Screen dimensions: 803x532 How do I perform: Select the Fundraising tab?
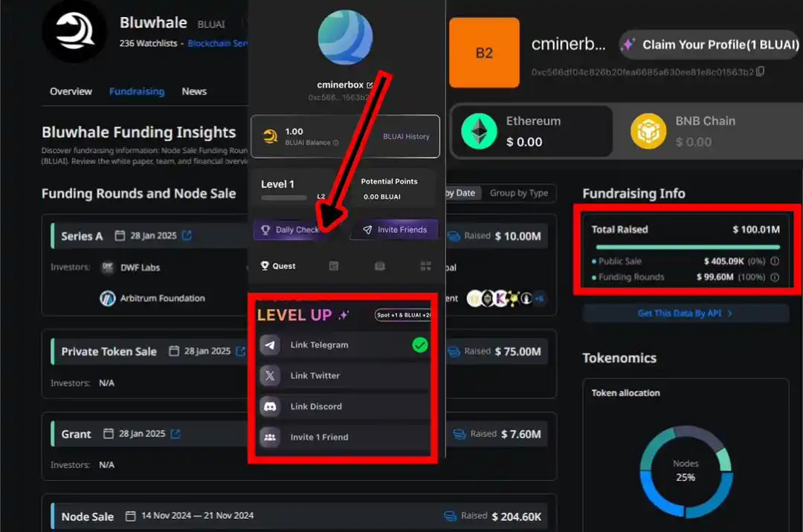pos(137,91)
